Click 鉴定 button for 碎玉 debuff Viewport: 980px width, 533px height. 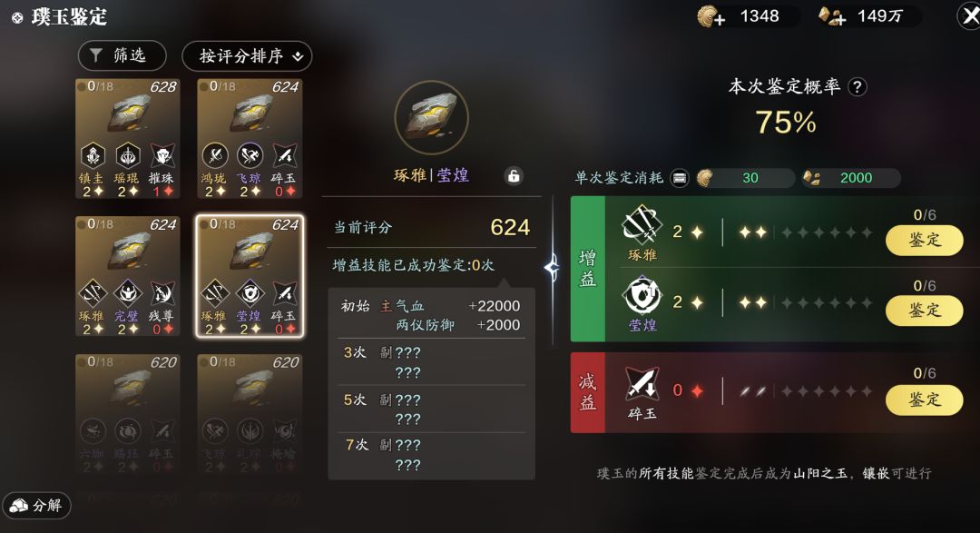(x=924, y=400)
